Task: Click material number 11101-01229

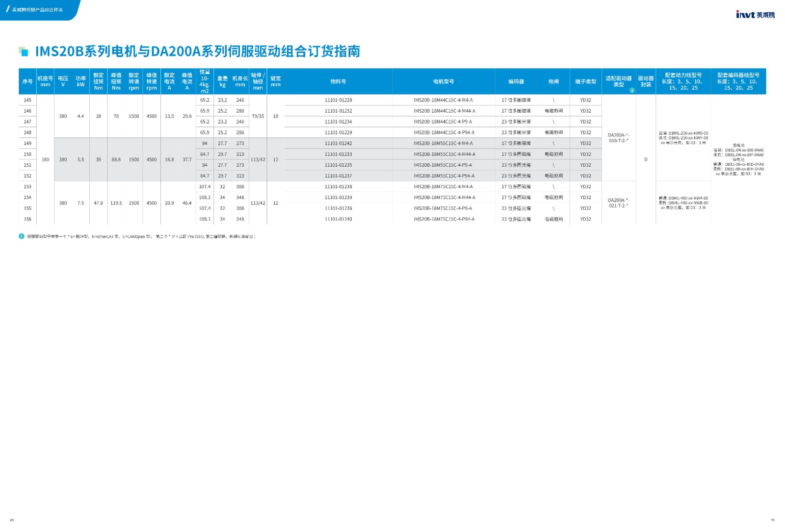Action: point(338,132)
